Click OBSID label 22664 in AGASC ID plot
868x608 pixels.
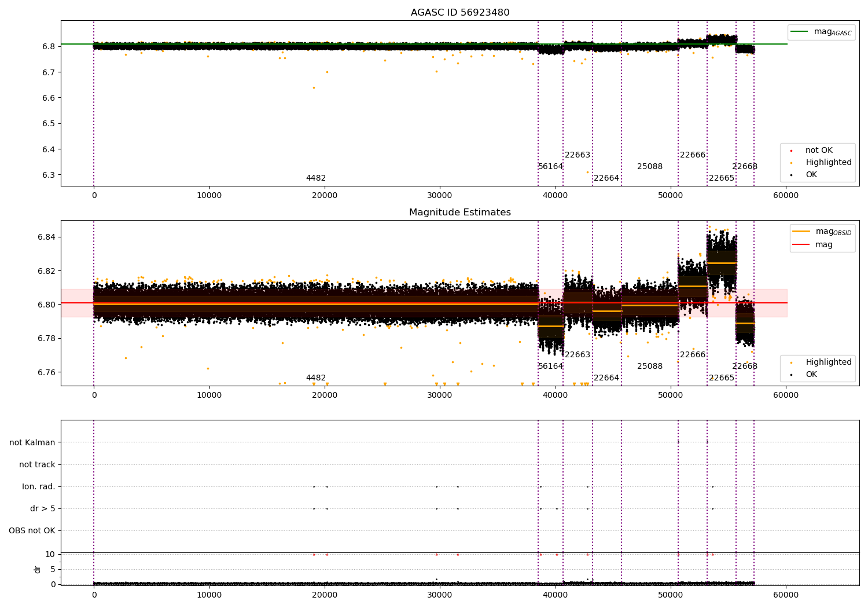[x=606, y=178]
